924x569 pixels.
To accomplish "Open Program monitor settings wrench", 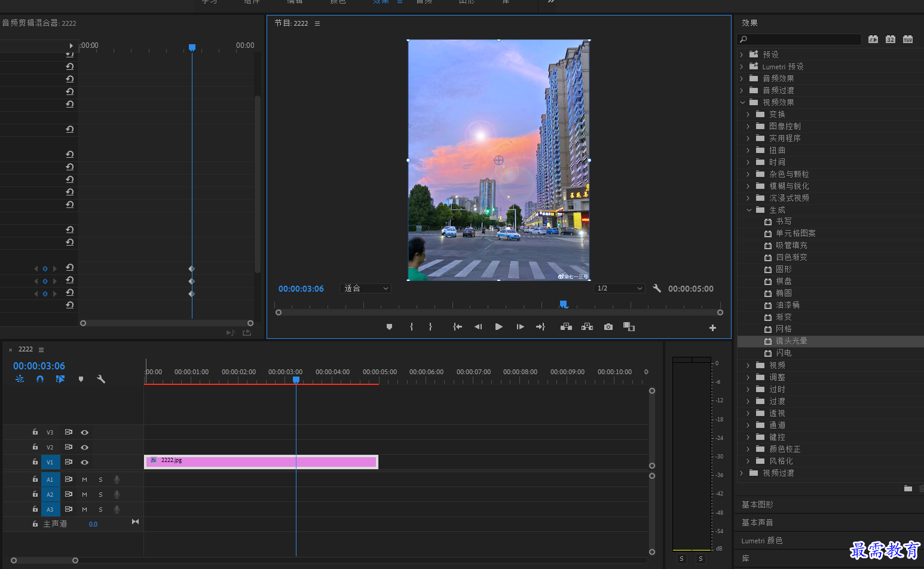I will click(x=657, y=288).
